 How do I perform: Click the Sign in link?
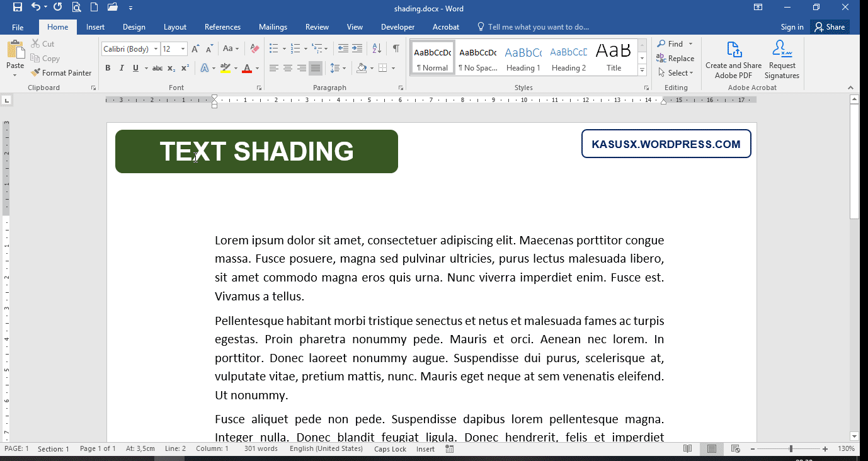pos(792,27)
